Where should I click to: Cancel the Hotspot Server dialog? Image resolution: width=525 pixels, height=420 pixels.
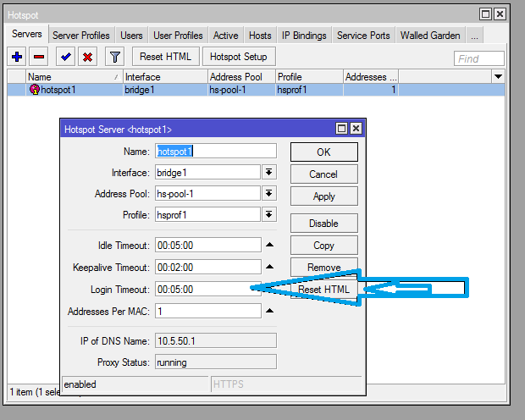(324, 174)
